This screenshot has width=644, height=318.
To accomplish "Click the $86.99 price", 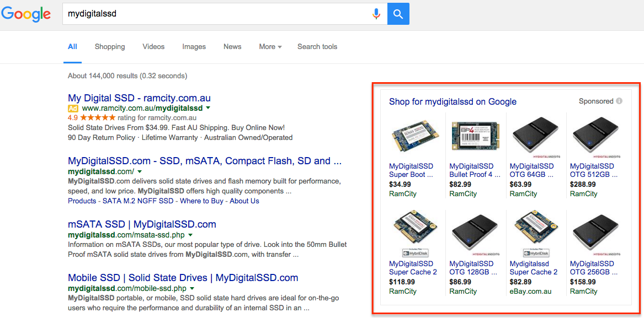I will click(x=460, y=282).
